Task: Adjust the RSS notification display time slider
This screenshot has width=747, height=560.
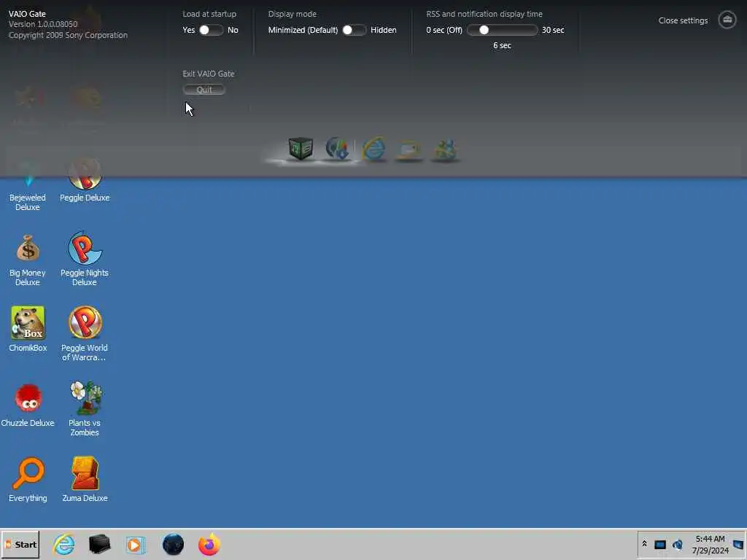Action: [502, 30]
